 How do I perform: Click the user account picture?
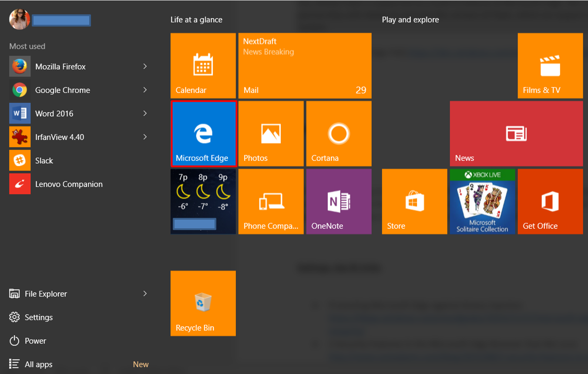[20, 19]
